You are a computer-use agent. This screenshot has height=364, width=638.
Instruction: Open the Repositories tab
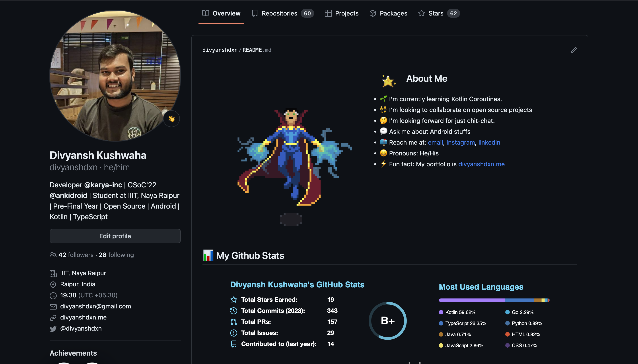[283, 13]
